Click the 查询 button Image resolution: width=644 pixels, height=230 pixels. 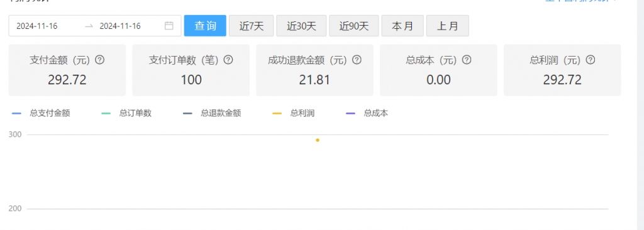(x=205, y=26)
